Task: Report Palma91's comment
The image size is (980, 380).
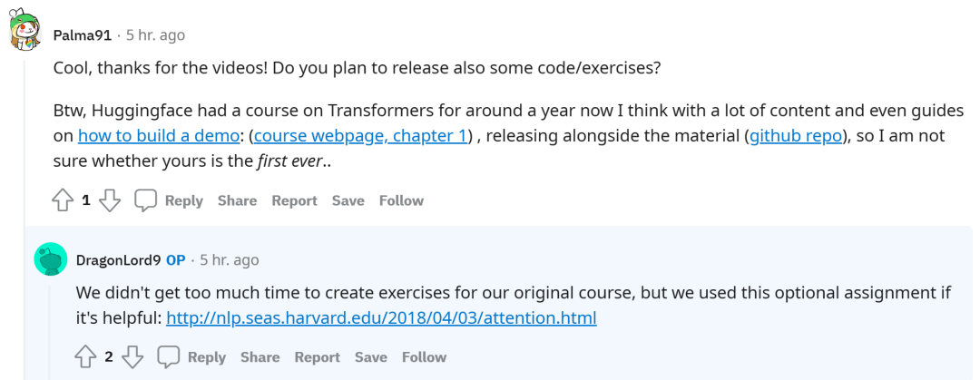Action: (295, 200)
